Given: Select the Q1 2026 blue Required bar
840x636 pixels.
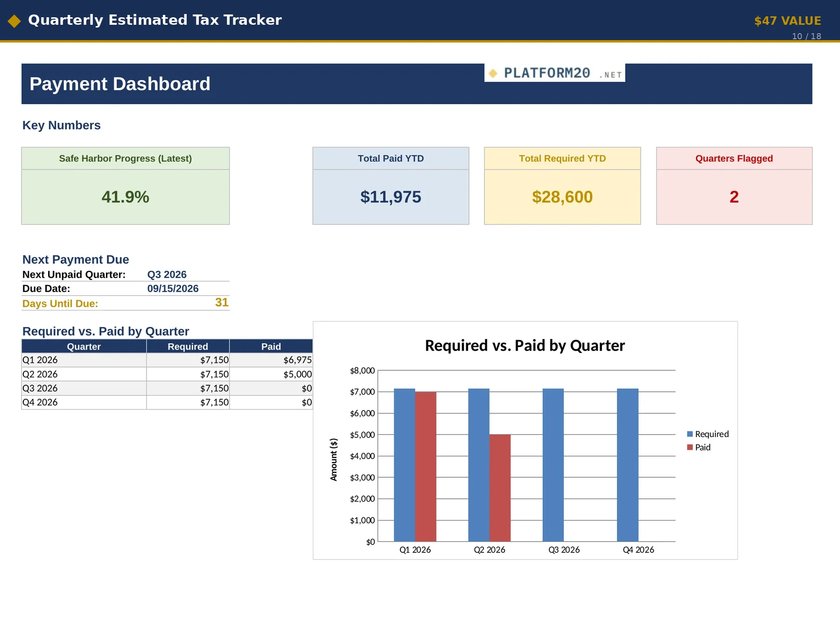Looking at the screenshot, I should click(x=404, y=465).
